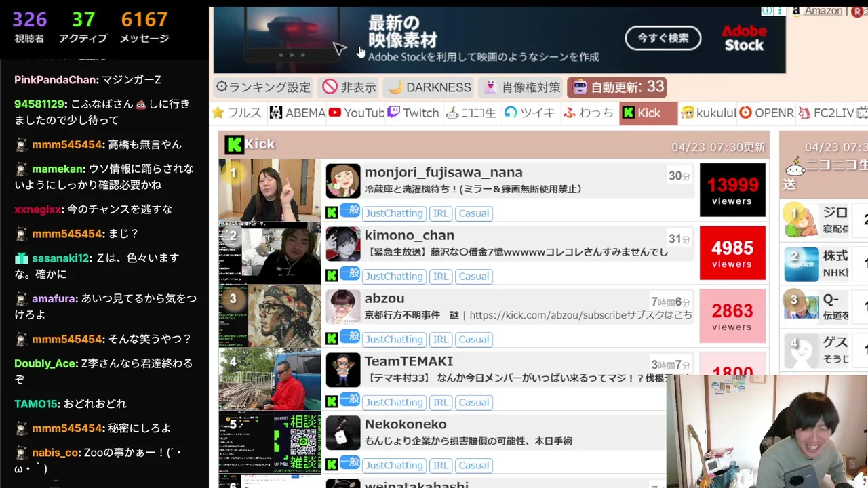This screenshot has width=868, height=488.
Task: Click Doubly_Ace username in chat
Action: [x=45, y=363]
